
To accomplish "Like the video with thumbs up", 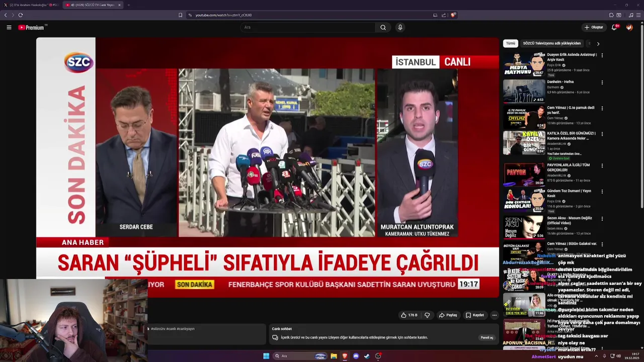I will coord(409,315).
